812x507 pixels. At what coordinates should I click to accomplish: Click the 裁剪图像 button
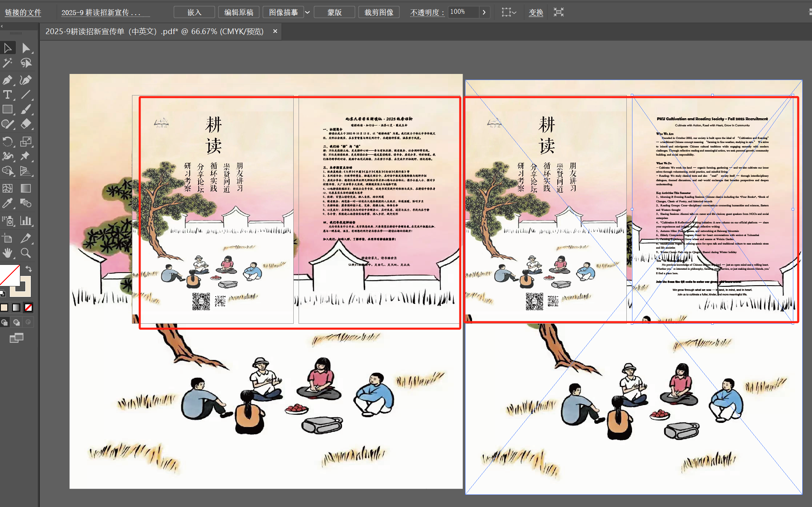pos(379,12)
